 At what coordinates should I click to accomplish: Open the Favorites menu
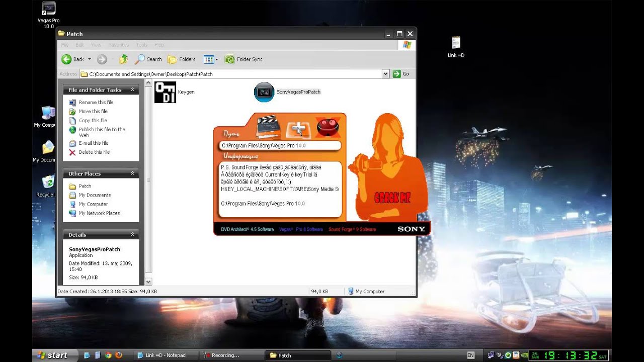[119, 45]
